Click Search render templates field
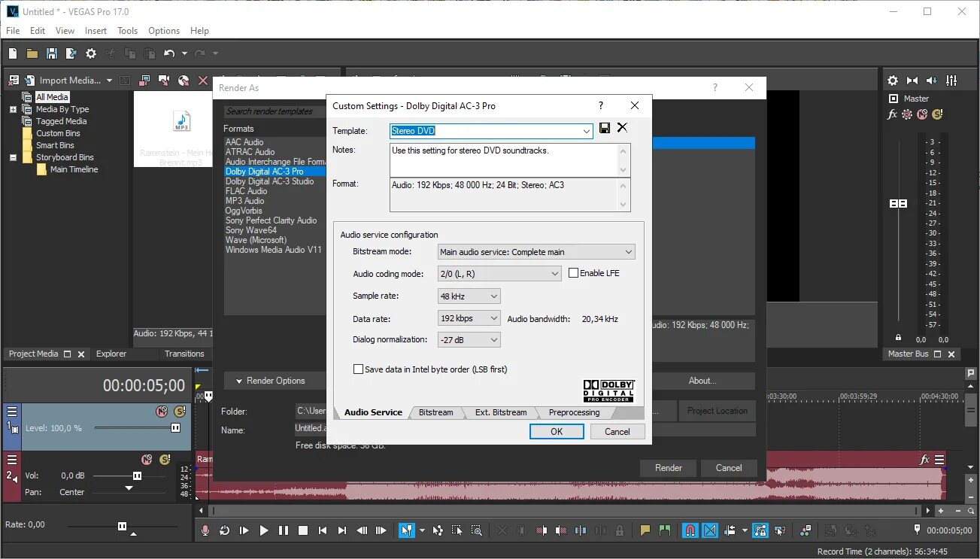 click(x=275, y=111)
